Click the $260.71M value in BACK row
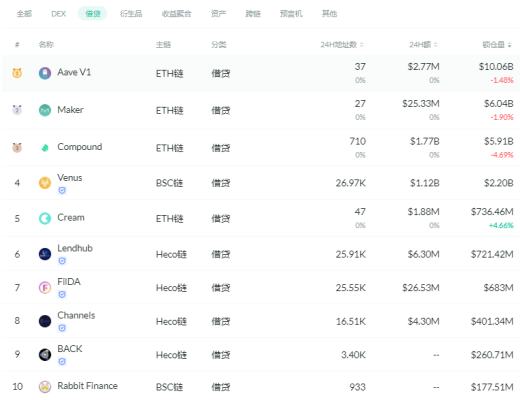 click(492, 355)
